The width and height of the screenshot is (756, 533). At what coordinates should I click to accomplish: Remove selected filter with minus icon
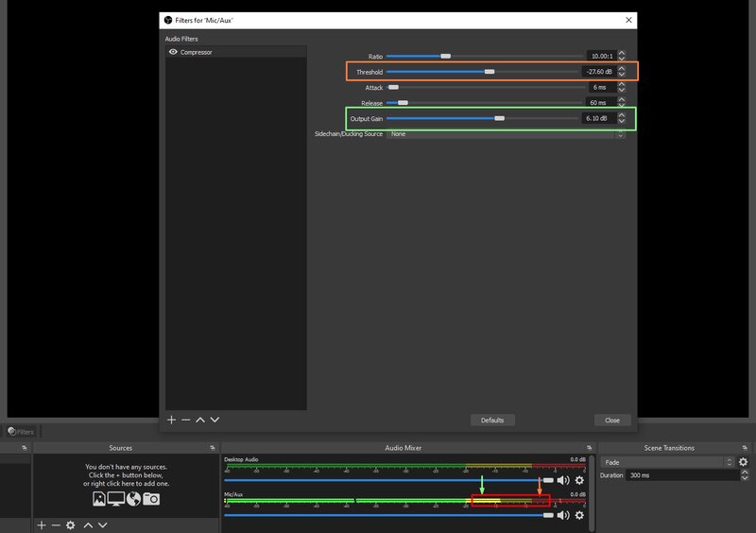click(x=185, y=420)
